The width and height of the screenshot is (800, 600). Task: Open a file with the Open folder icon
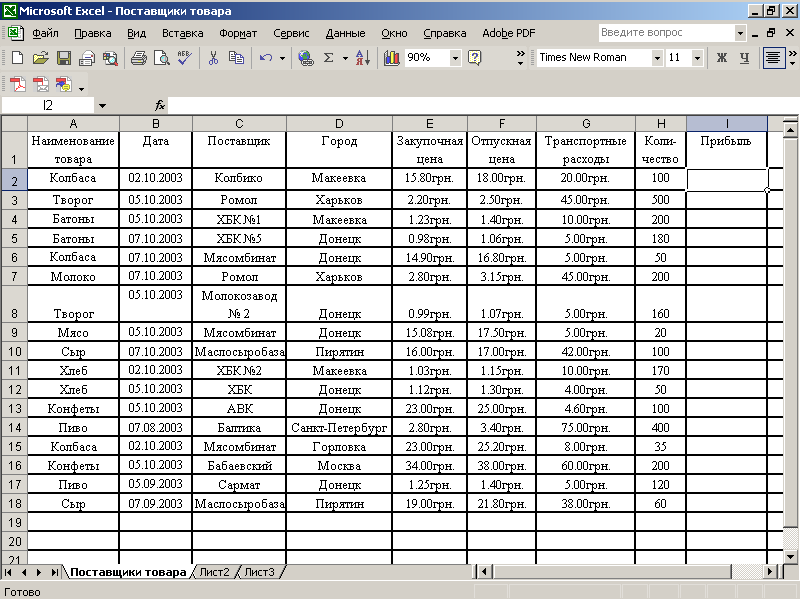click(x=40, y=58)
